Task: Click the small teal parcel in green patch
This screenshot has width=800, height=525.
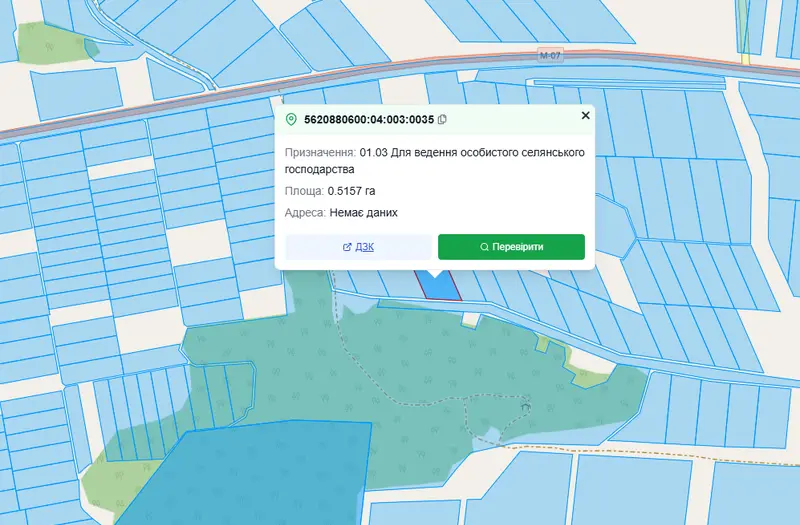Action: pyautogui.click(x=91, y=47)
